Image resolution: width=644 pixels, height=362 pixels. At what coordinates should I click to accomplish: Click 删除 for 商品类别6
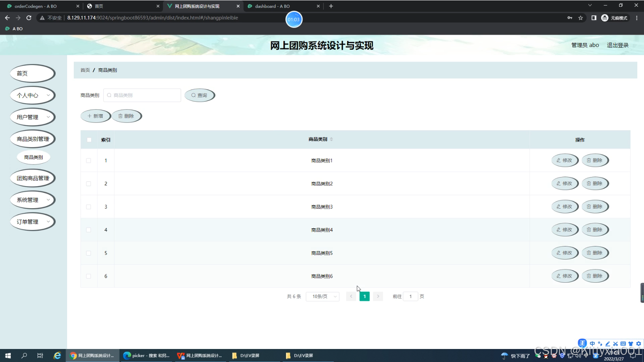pos(595,276)
